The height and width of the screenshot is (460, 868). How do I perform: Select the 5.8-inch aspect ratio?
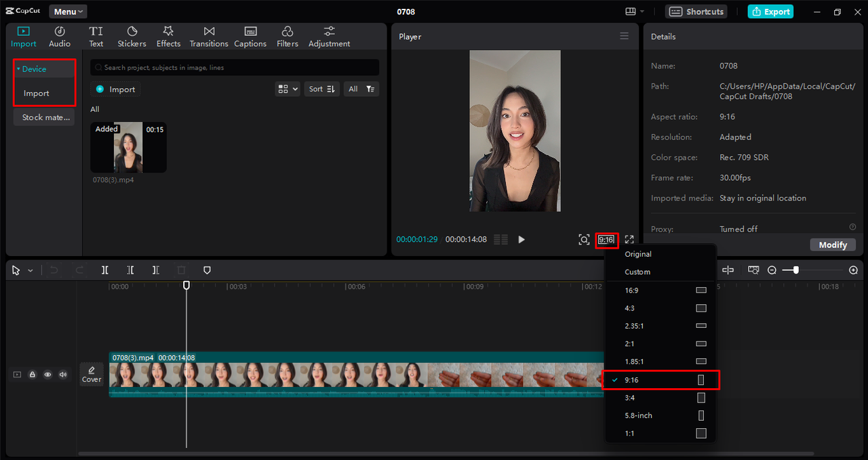pyautogui.click(x=660, y=415)
